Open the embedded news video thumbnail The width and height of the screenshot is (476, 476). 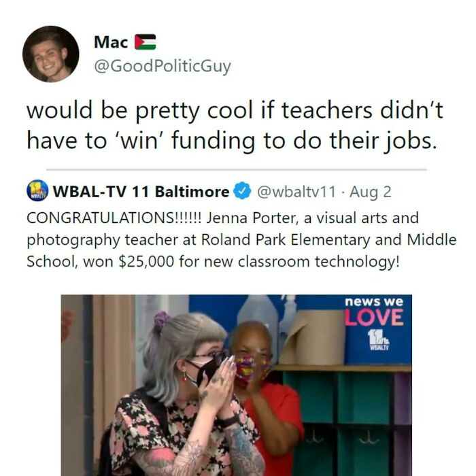[x=237, y=386]
